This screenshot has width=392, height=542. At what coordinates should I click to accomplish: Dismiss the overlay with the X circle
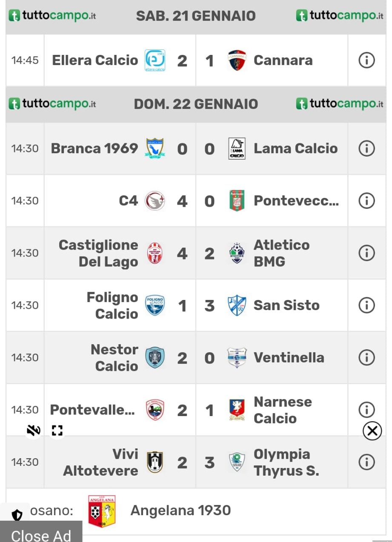[x=372, y=431]
